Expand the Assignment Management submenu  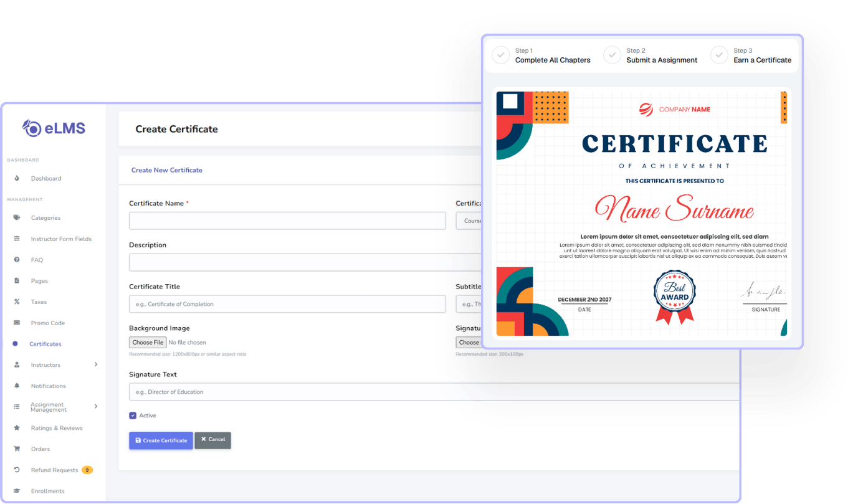(95, 406)
